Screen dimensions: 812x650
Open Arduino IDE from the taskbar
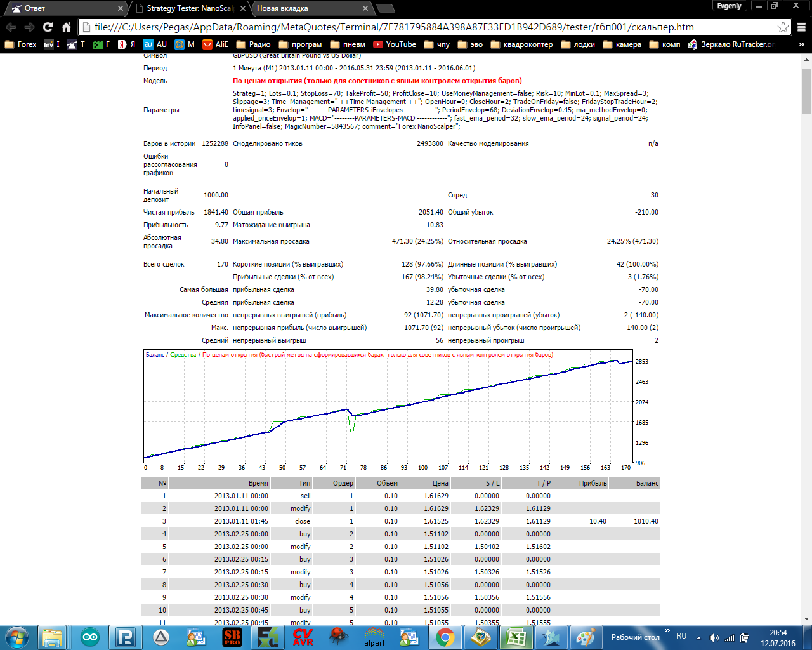coord(90,637)
